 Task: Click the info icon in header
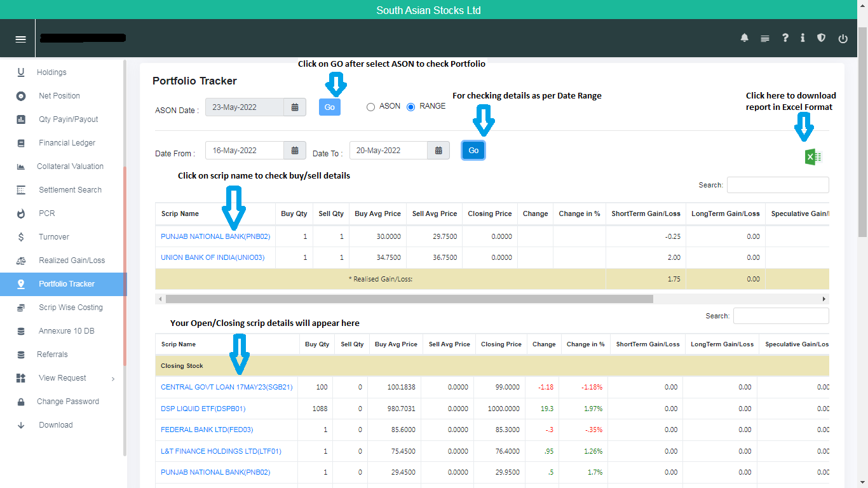803,38
